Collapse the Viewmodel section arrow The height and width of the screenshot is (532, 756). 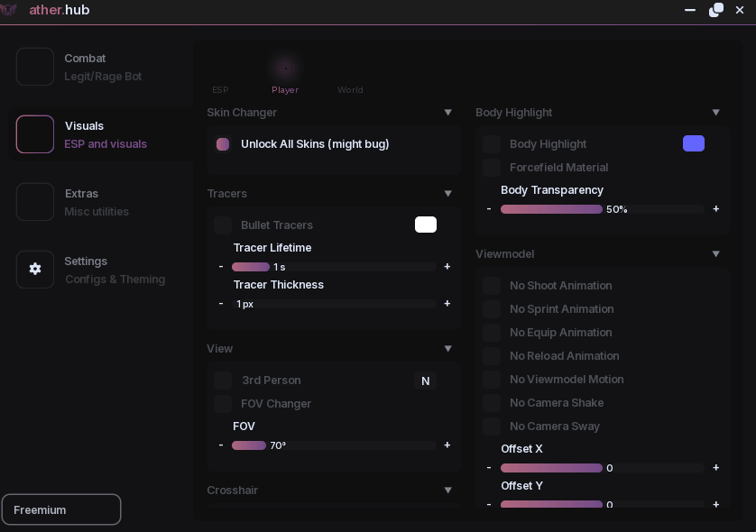point(716,254)
